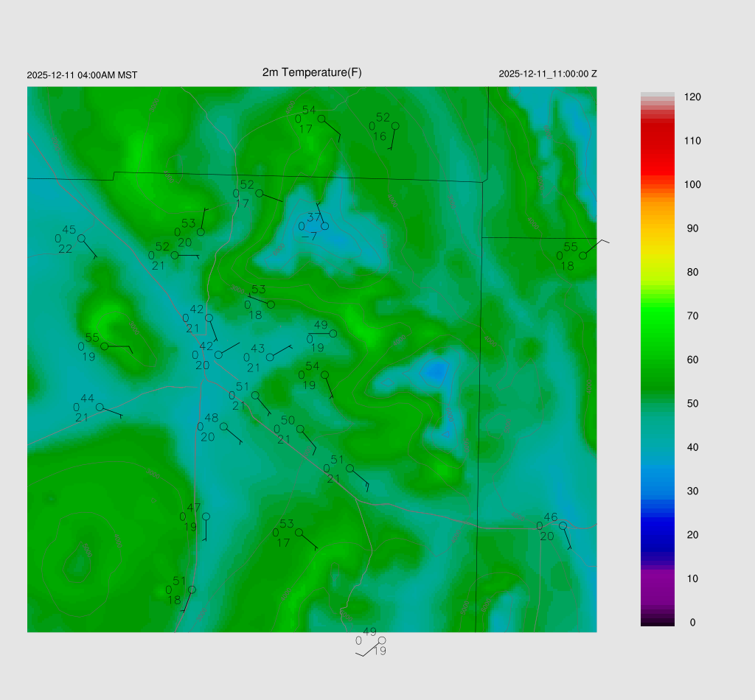Image resolution: width=755 pixels, height=700 pixels.
Task: Click the 04:00AM MST local timestamp
Action: pyautogui.click(x=82, y=75)
